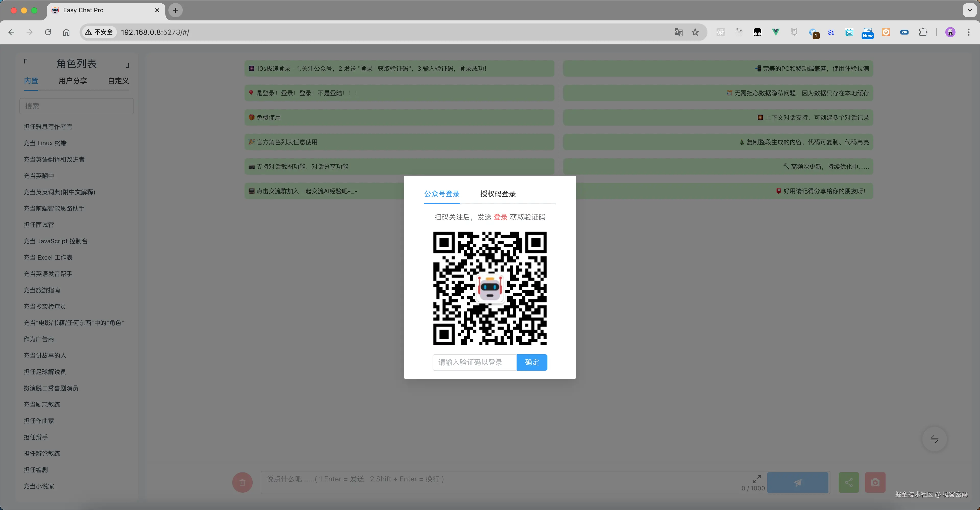Choose the 充当抄袭检查员 role
This screenshot has width=980, height=510.
[45, 307]
